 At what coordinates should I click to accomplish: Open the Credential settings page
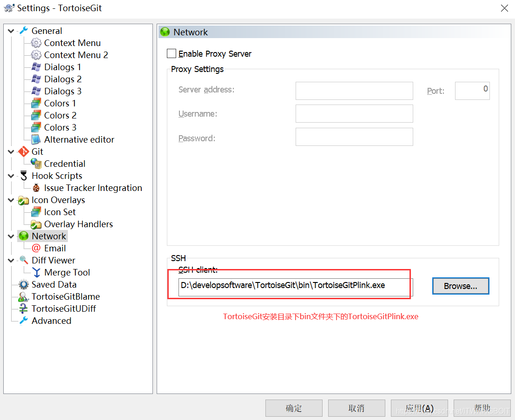(65, 164)
